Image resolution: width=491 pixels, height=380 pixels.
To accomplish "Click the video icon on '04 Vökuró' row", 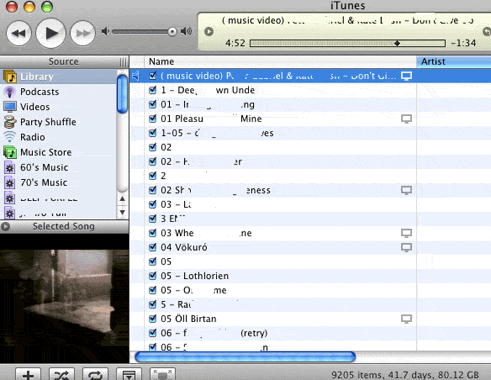I will tap(406, 247).
